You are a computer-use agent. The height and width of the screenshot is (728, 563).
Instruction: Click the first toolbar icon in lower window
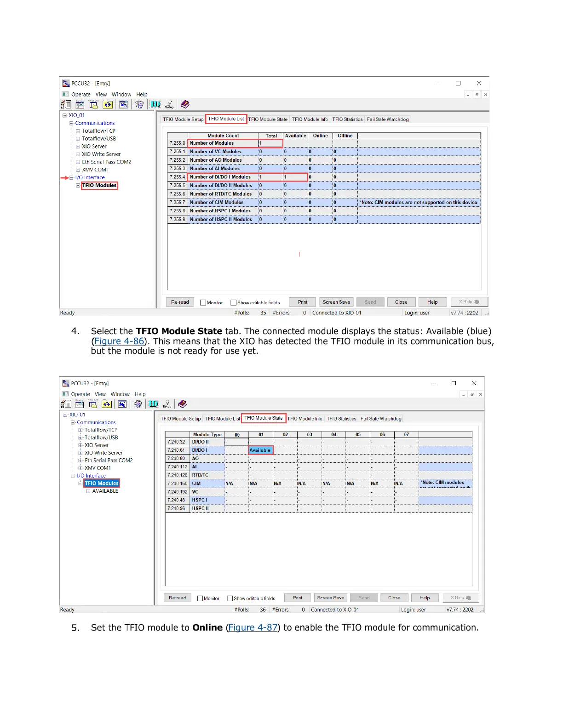(x=66, y=404)
